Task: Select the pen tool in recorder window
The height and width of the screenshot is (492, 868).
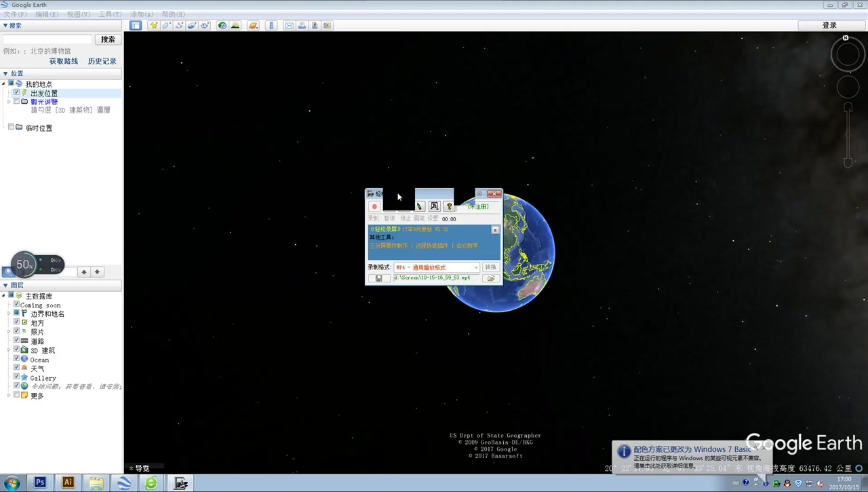Action: pos(419,206)
